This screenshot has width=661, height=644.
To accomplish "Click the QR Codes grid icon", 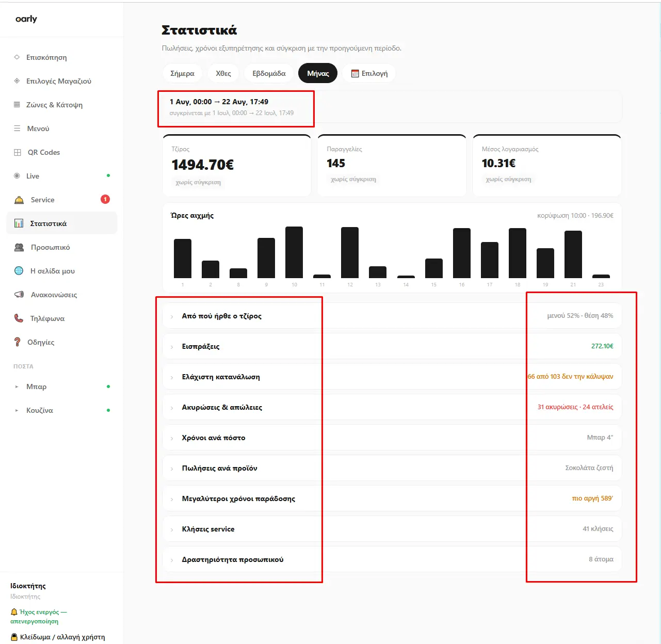I will (x=18, y=152).
